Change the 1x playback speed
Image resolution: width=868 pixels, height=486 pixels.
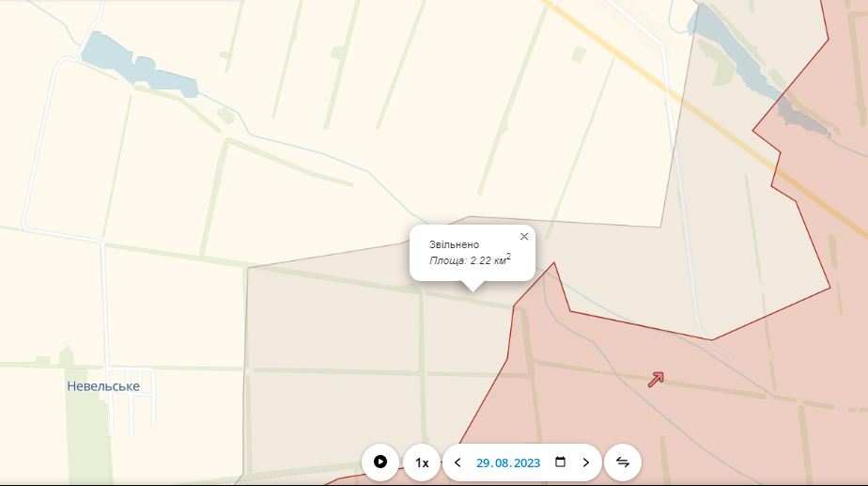coord(422,462)
